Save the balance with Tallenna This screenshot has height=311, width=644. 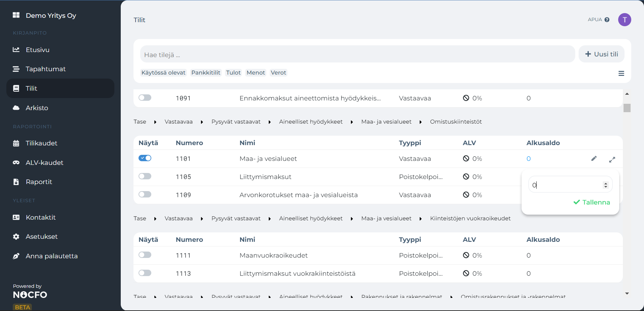click(592, 202)
